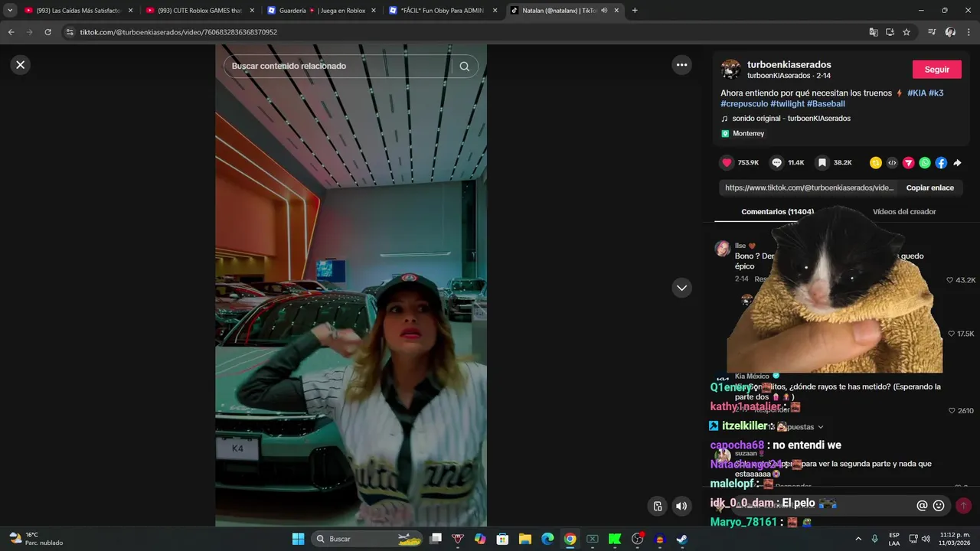This screenshot has height=551, width=980.
Task: Open the Chrome three-dot menu
Action: 969,32
